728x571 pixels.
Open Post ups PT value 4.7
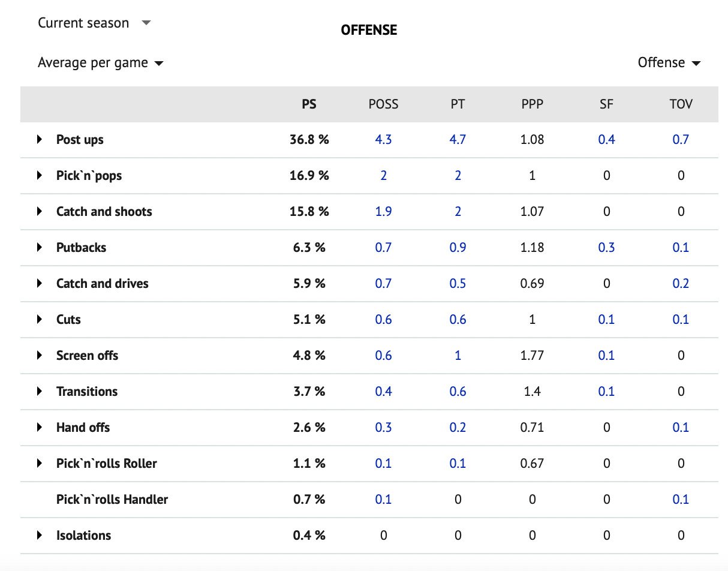458,140
